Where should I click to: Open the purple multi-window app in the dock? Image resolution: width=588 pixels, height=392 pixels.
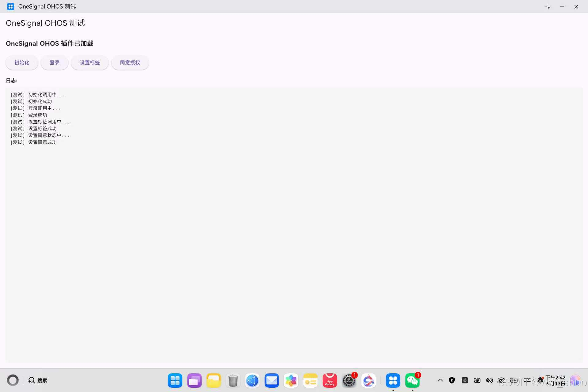click(x=194, y=380)
